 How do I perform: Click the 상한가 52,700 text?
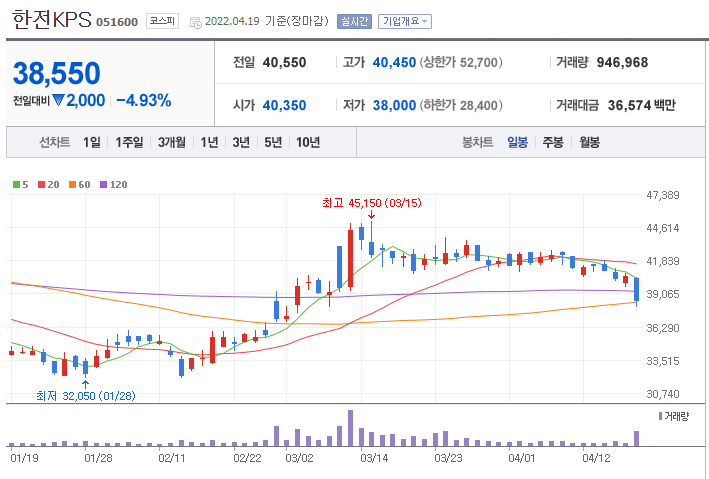point(461,62)
